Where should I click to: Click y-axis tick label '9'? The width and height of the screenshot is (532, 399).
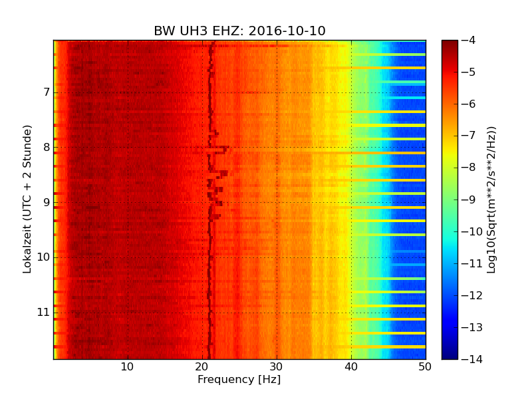[x=47, y=202]
